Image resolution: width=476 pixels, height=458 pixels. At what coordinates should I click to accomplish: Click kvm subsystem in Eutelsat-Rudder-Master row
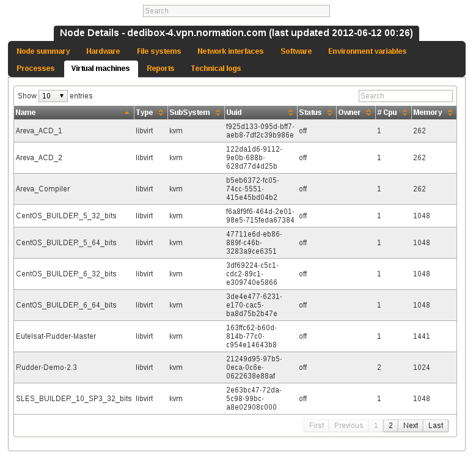[176, 336]
